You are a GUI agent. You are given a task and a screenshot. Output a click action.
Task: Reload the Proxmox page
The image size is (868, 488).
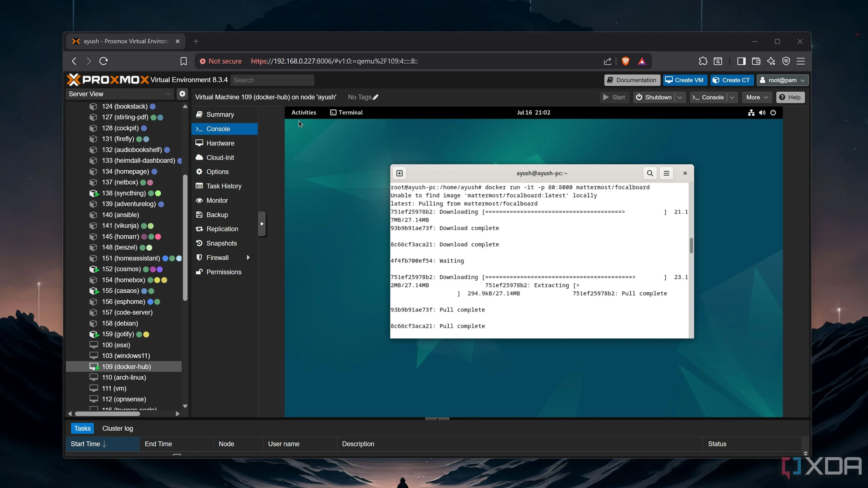pyautogui.click(x=104, y=61)
